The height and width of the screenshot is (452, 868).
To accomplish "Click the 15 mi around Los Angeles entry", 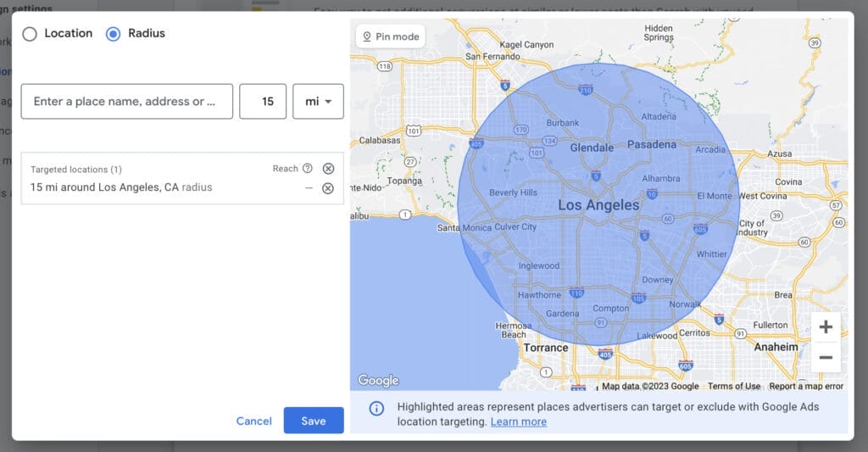I will coord(121,187).
